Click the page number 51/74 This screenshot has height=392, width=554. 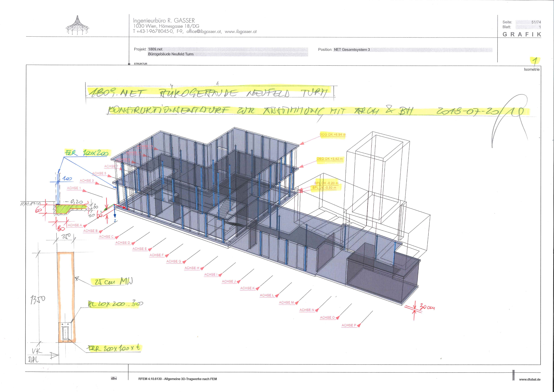point(536,22)
